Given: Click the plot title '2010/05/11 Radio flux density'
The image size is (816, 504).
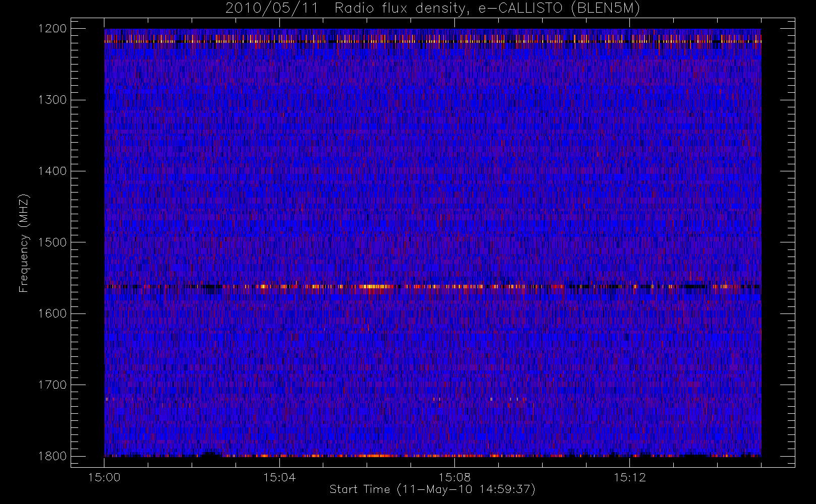Looking at the screenshot, I should (433, 9).
